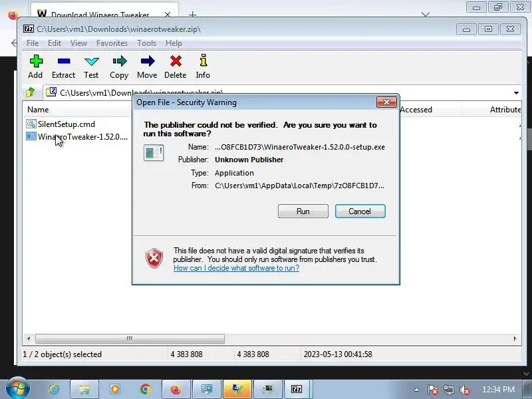Click the muted volume tray icon
The image size is (532, 399).
464,390
